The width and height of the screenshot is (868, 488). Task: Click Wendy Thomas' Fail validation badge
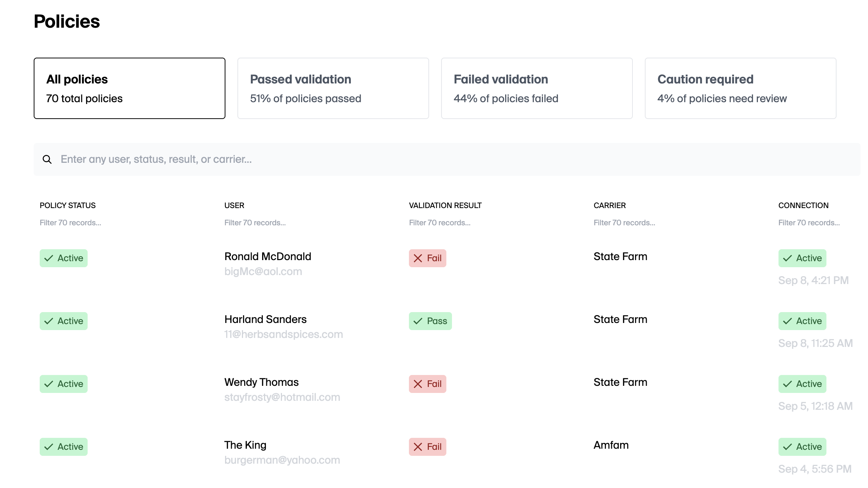(428, 384)
